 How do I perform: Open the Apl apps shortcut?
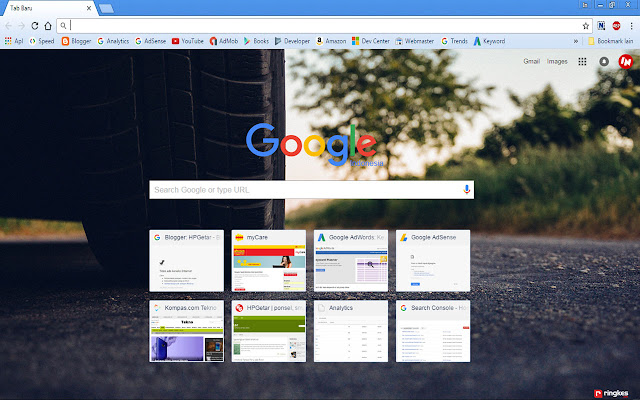[x=13, y=41]
